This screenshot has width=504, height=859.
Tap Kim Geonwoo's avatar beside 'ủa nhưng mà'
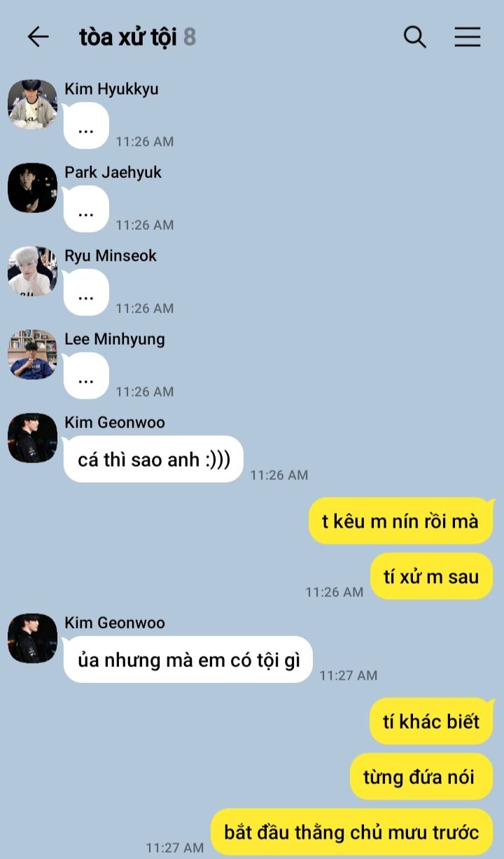click(x=32, y=638)
